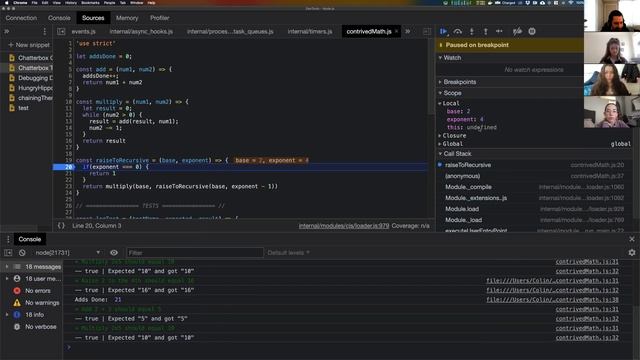Viewport: 640px width, 360px height.
Task: Open events.js source tab
Action: (x=83, y=31)
